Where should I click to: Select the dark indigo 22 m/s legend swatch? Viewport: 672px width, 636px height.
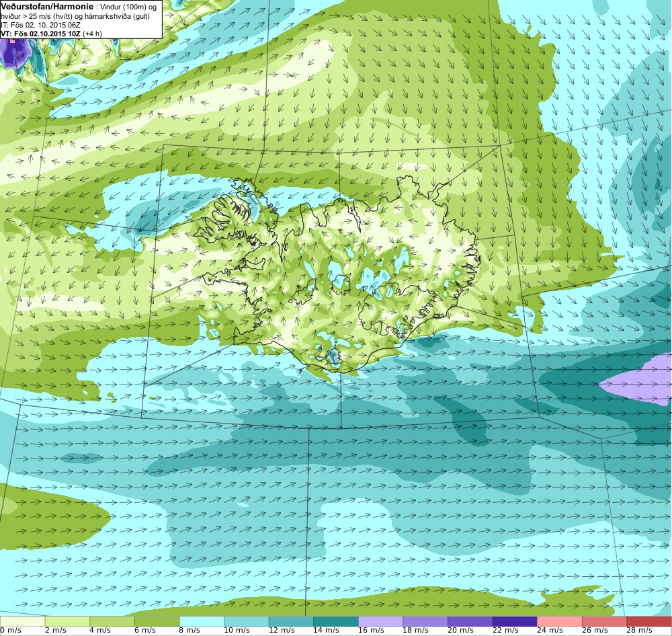[x=515, y=621]
